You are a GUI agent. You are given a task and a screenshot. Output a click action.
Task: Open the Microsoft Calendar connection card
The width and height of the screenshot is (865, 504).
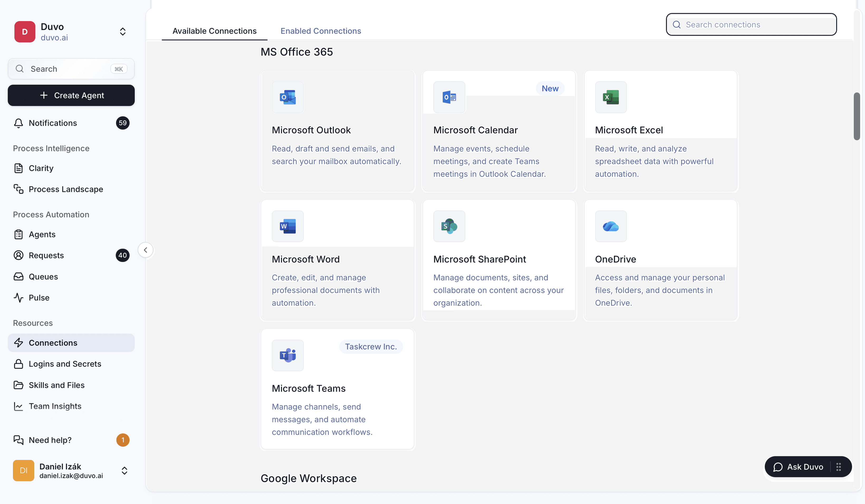[x=499, y=131]
